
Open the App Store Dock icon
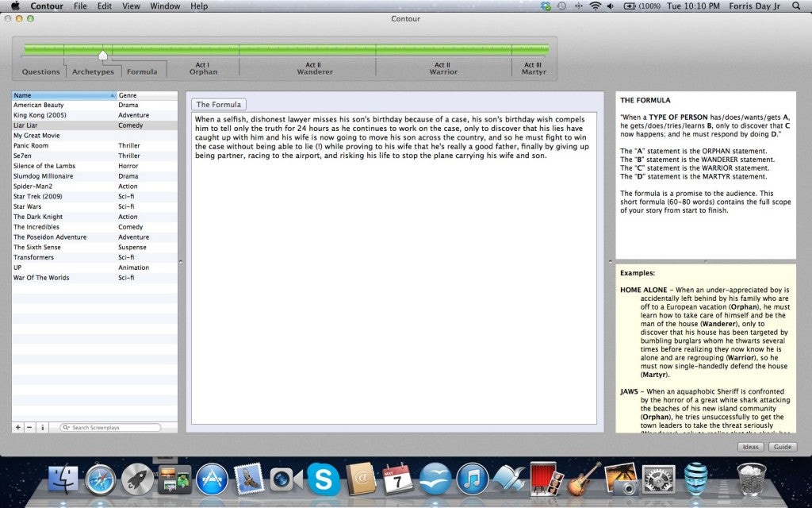pos(212,479)
